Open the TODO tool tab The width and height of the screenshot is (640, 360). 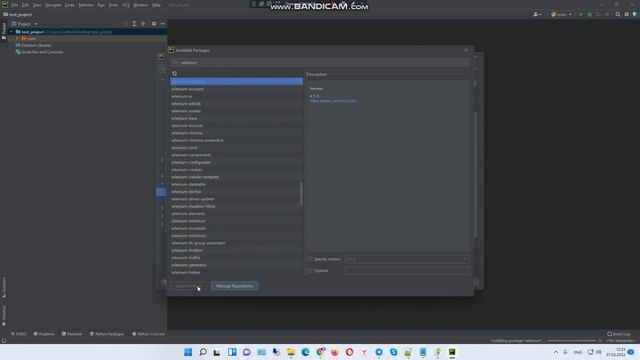[x=19, y=334]
